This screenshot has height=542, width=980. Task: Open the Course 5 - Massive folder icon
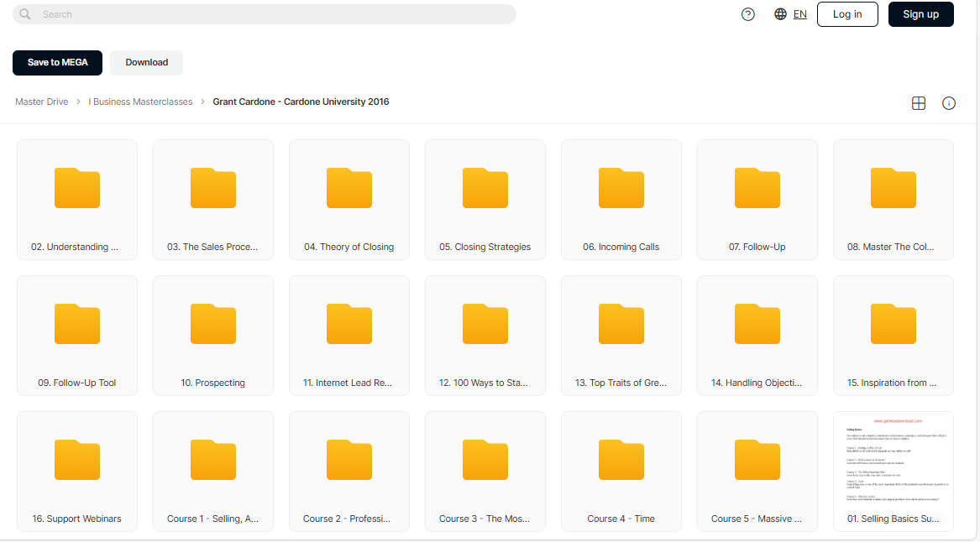(x=757, y=461)
